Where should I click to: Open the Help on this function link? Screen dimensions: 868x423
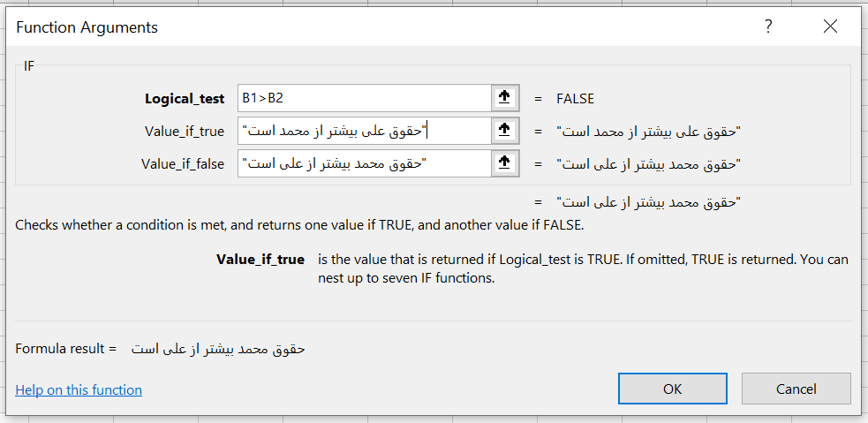(x=79, y=389)
